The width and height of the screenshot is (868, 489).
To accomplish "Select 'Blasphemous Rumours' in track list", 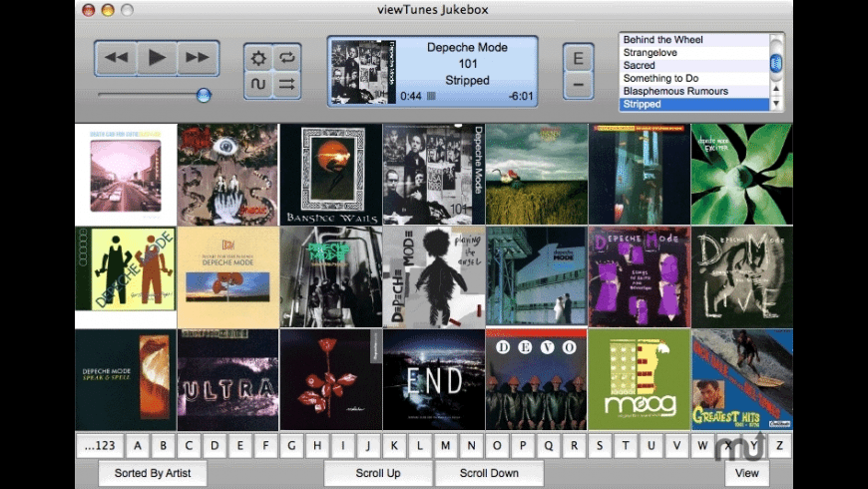I will pos(694,91).
